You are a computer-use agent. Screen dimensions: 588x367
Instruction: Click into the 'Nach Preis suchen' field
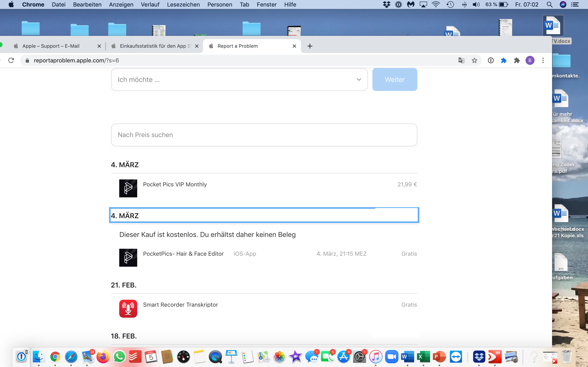pos(264,135)
